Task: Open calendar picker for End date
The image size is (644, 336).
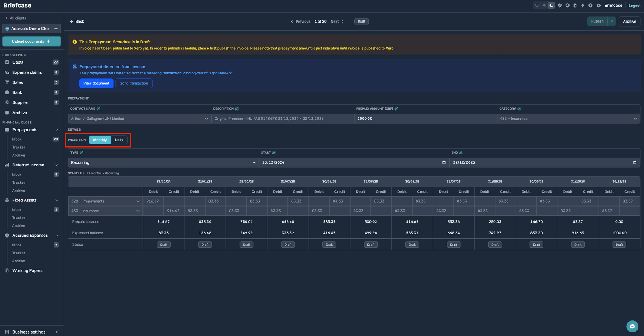Action: [635, 162]
